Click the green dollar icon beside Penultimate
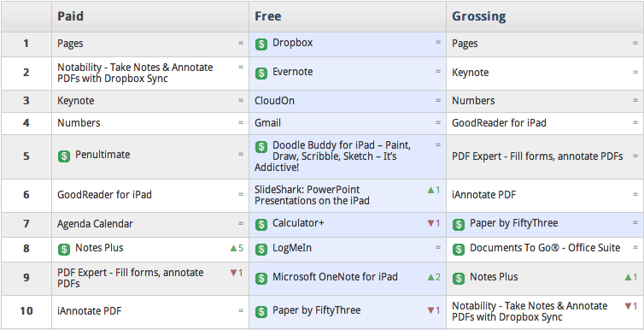This screenshot has width=644, height=330. coord(64,156)
